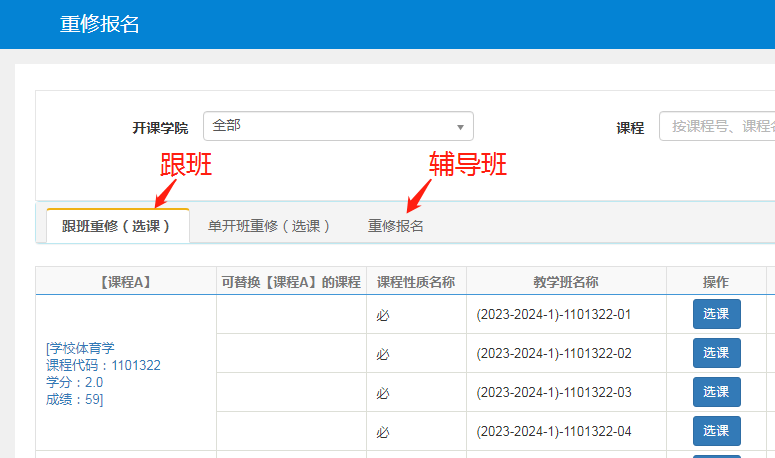Screen dimensions: 775x458
Task: Click the 教学班名称 column header
Action: [x=566, y=282]
